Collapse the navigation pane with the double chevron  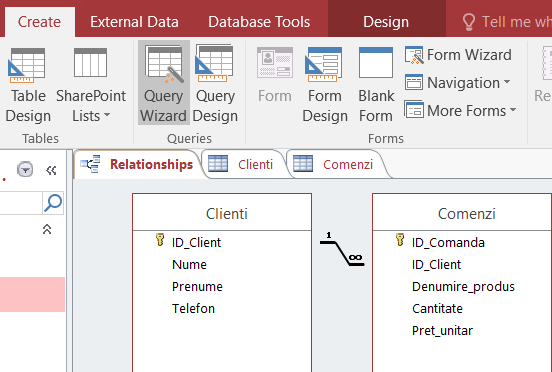pyautogui.click(x=51, y=170)
